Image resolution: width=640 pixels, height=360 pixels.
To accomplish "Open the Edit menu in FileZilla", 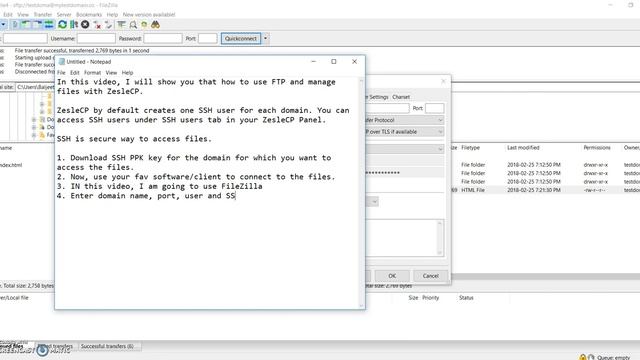I will [8, 14].
